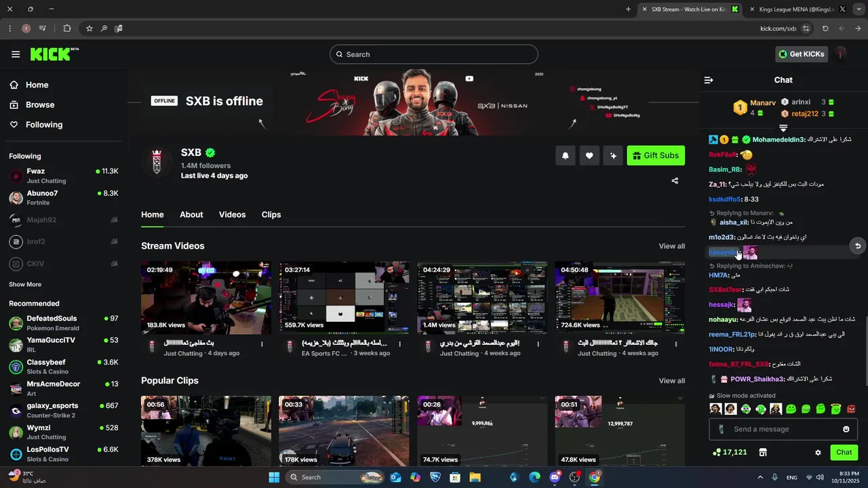This screenshot has height=488, width=868.
Task: Open the user profile avatar menu
Action: pos(842,54)
